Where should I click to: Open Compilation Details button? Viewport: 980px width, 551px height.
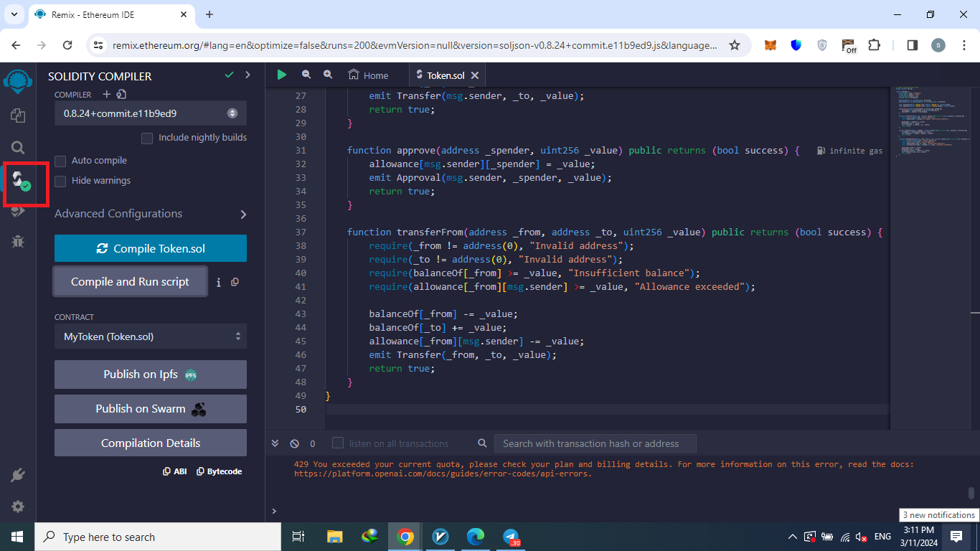(x=151, y=443)
